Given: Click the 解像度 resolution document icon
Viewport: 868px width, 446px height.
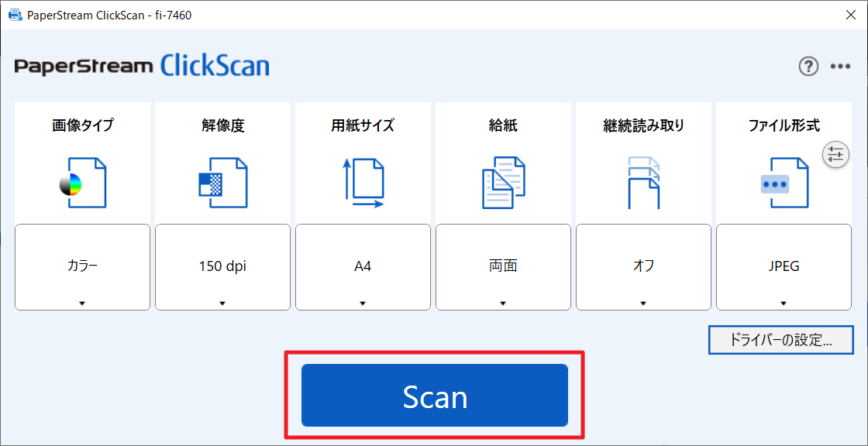Looking at the screenshot, I should (x=222, y=184).
